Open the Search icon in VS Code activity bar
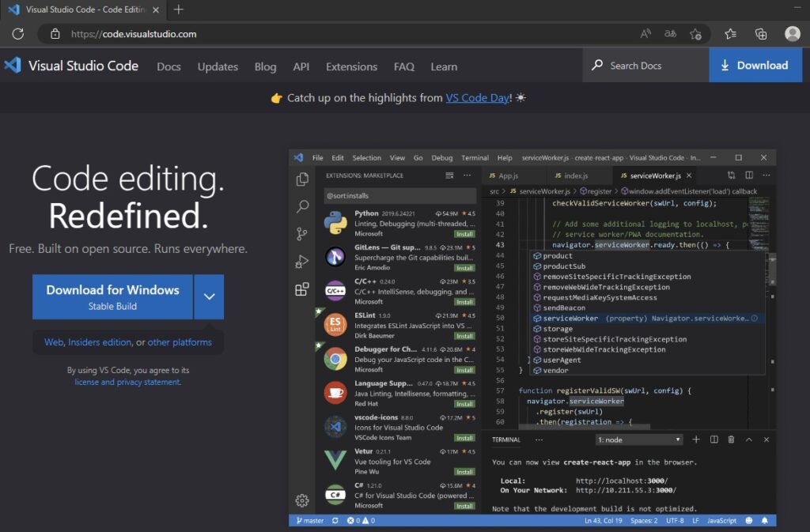This screenshot has width=810, height=532. click(302, 206)
